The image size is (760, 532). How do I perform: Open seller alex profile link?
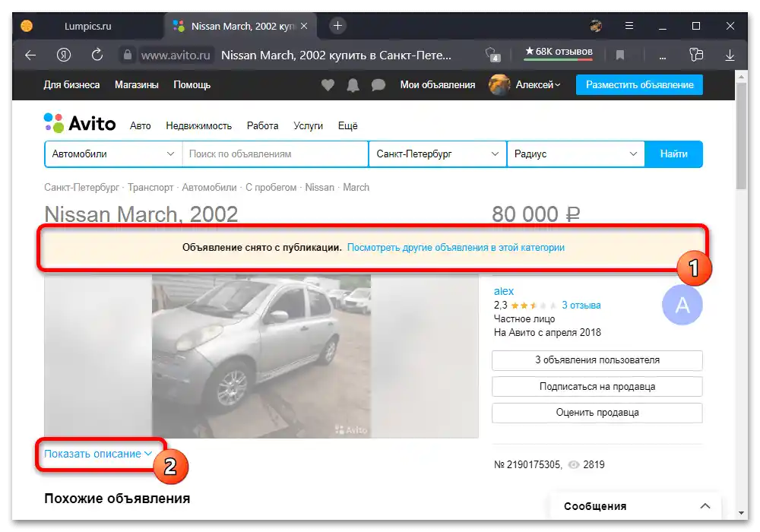click(x=504, y=291)
